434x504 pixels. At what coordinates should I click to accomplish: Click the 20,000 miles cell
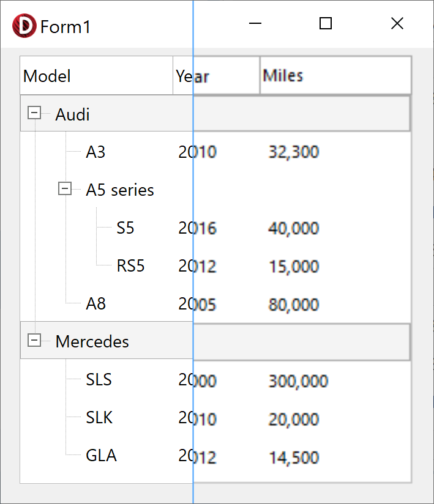(x=294, y=419)
